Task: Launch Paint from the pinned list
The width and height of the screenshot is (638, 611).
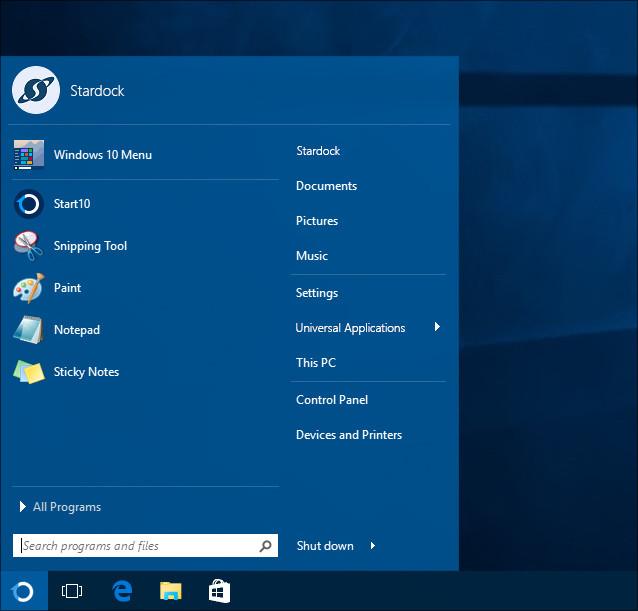Action: click(x=29, y=288)
